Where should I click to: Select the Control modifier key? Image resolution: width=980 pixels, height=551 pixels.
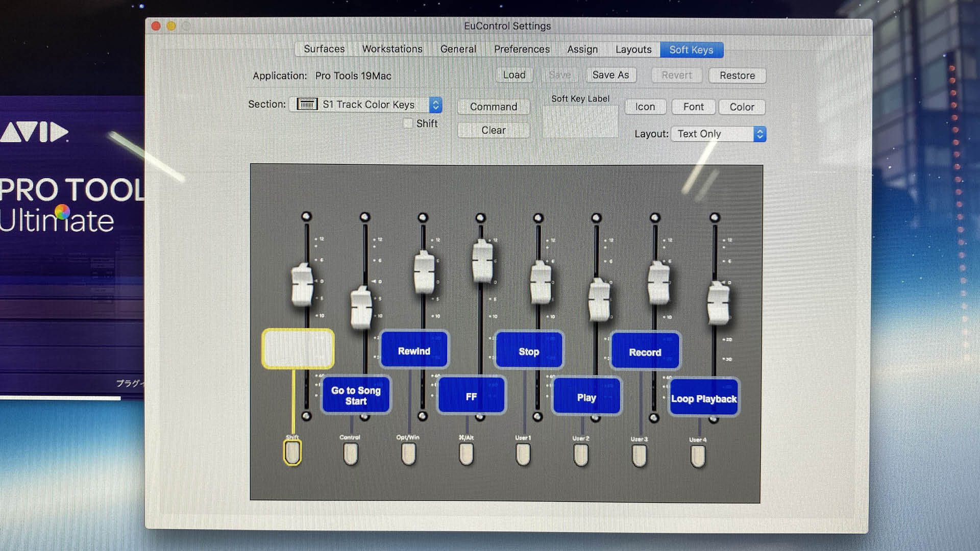pyautogui.click(x=350, y=453)
